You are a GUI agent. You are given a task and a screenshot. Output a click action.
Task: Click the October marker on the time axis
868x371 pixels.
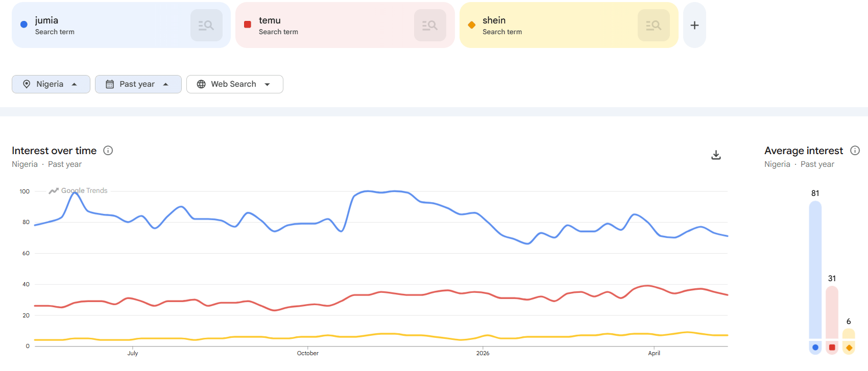[x=308, y=353]
